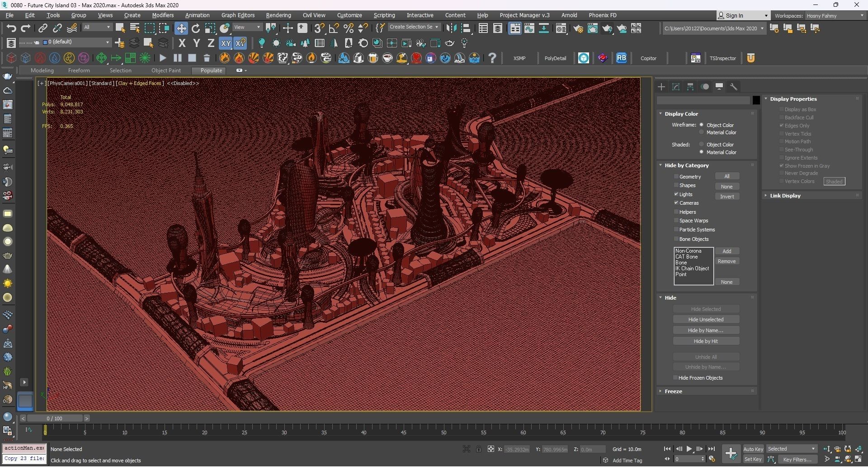
Task: Open the Create Selection Set dropdown
Action: tap(414, 27)
